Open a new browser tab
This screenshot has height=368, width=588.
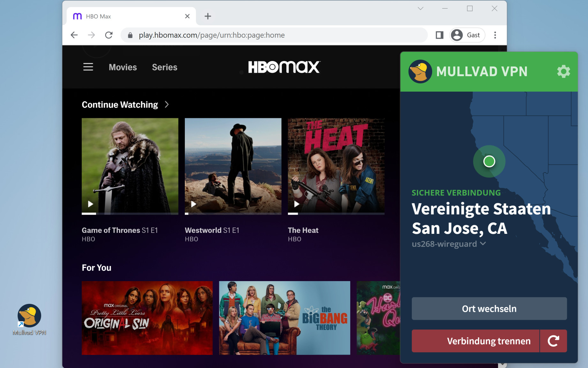tap(208, 16)
